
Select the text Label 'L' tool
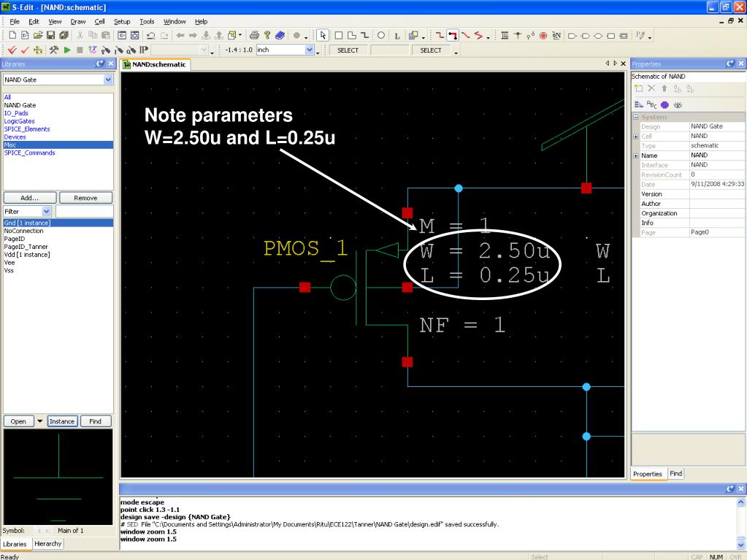tap(397, 36)
